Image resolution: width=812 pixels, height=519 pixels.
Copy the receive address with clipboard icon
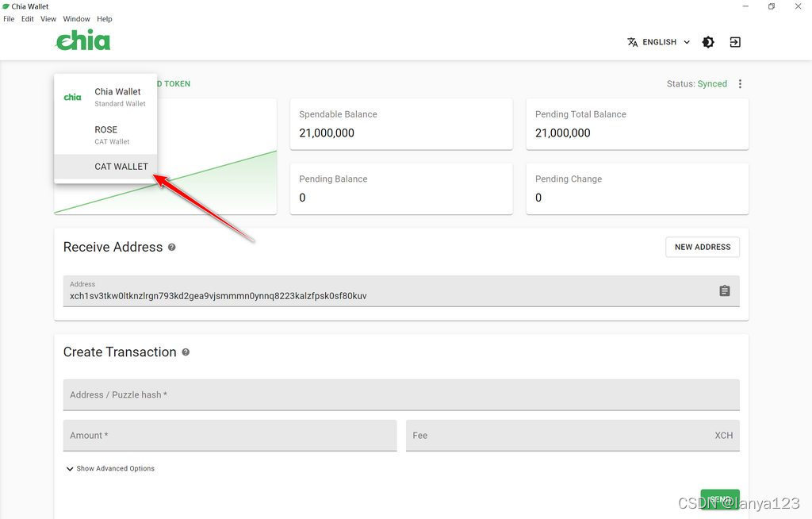pyautogui.click(x=725, y=291)
